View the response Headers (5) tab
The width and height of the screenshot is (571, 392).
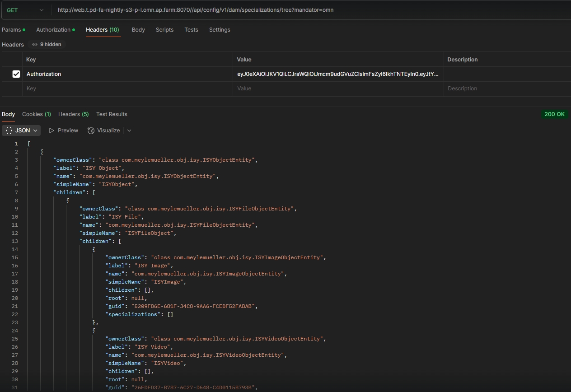[73, 114]
